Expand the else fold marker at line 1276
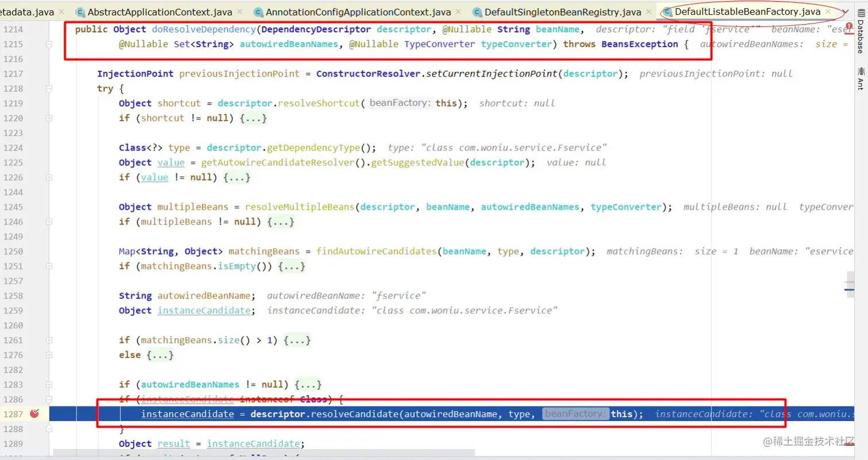 coord(49,355)
